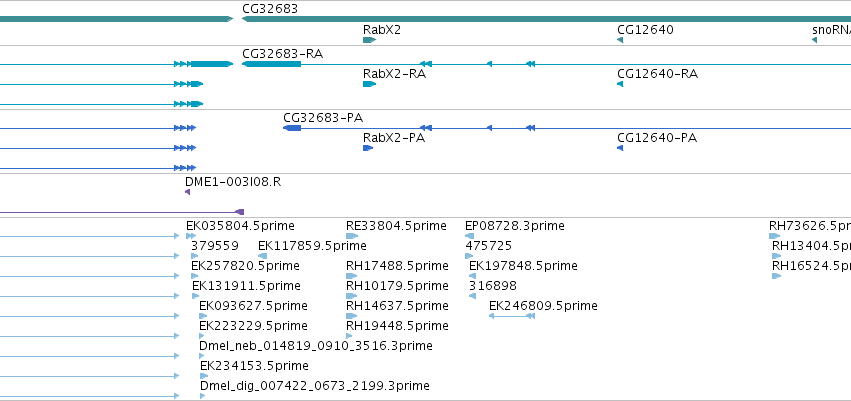This screenshot has height=401, width=851.
Task: Select the Dmel_dig_007422_0673_2199.3prime label
Action: click(x=315, y=386)
